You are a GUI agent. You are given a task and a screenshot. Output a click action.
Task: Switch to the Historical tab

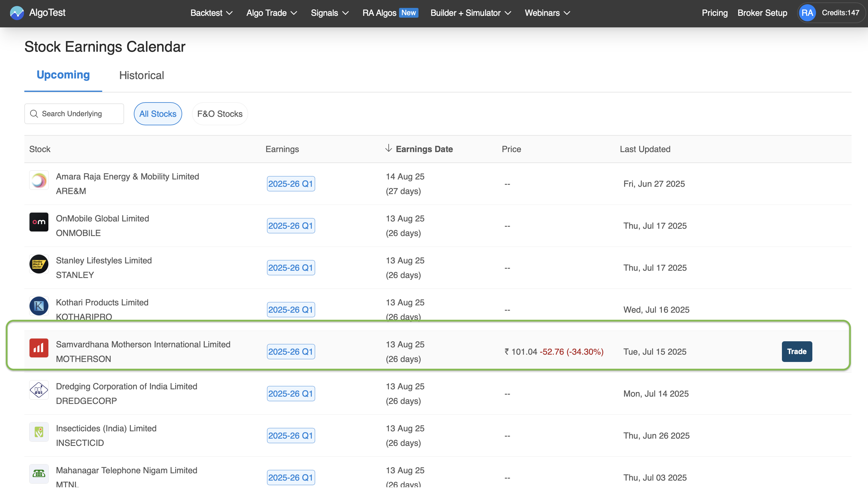142,75
